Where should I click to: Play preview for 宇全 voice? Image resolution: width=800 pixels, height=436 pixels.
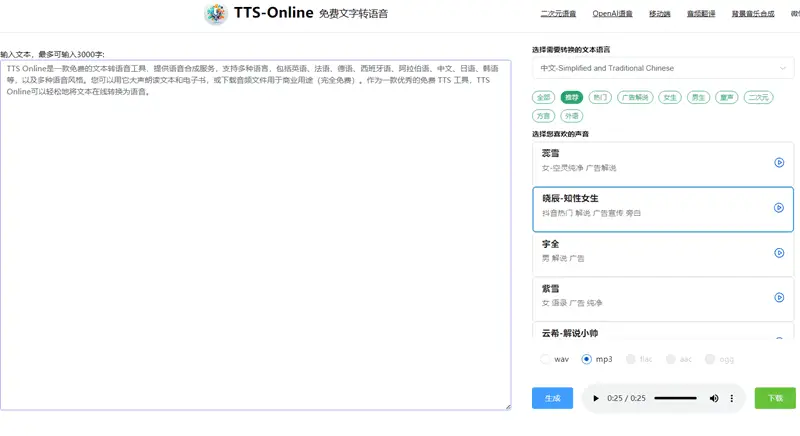(x=779, y=253)
